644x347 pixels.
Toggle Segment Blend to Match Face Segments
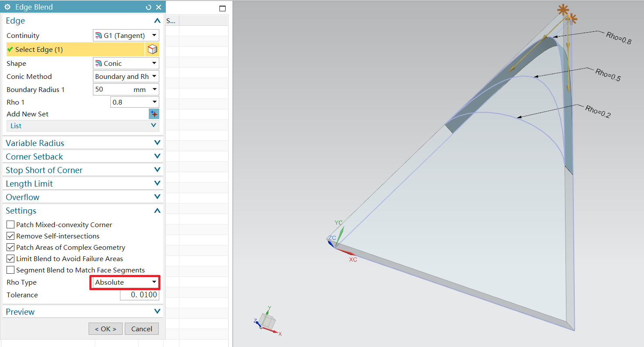coord(10,270)
